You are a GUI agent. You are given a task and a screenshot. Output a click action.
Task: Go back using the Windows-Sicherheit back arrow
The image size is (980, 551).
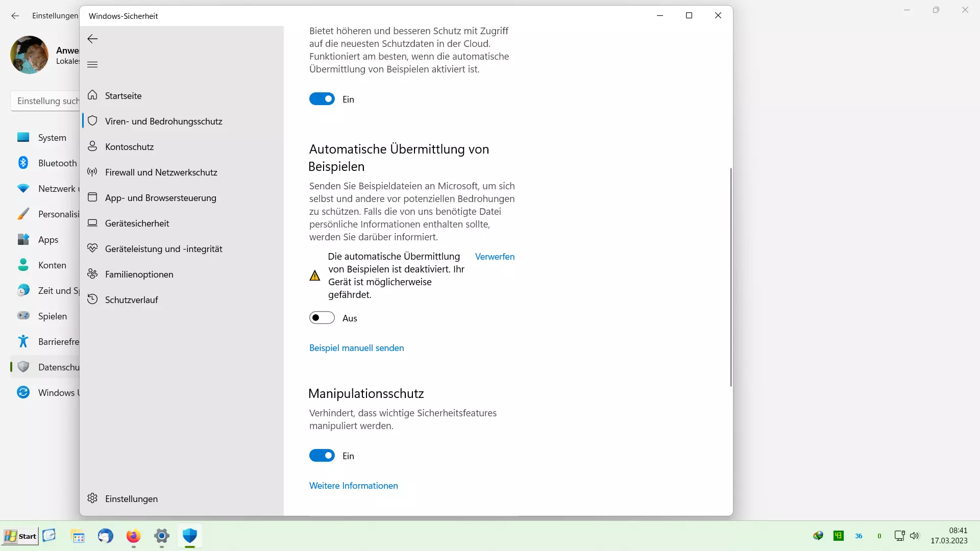click(x=92, y=39)
